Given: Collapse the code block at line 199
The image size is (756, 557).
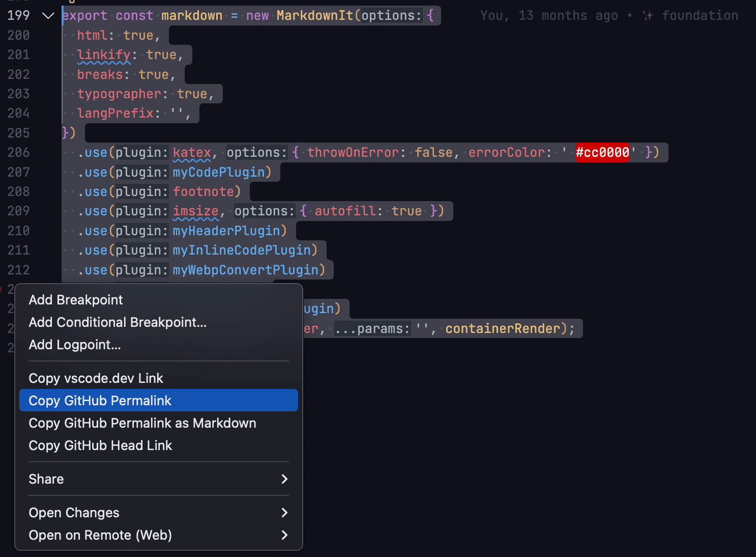Looking at the screenshot, I should pos(48,16).
